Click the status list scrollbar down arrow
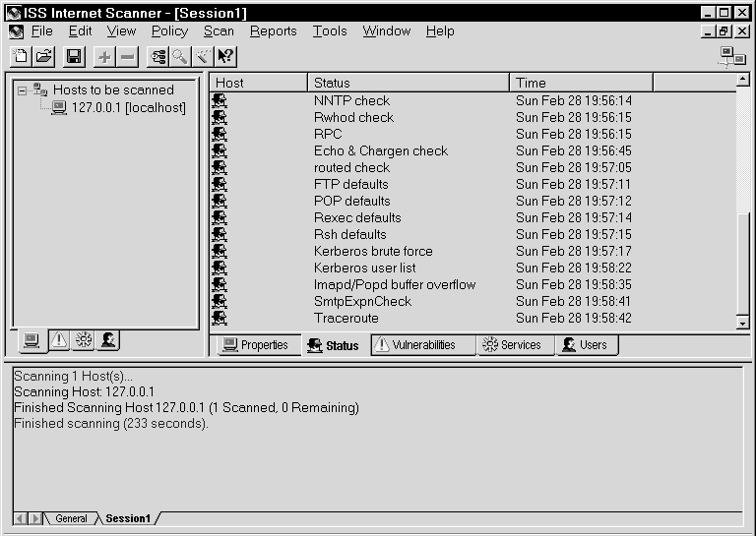756x536 pixels. 743,324
